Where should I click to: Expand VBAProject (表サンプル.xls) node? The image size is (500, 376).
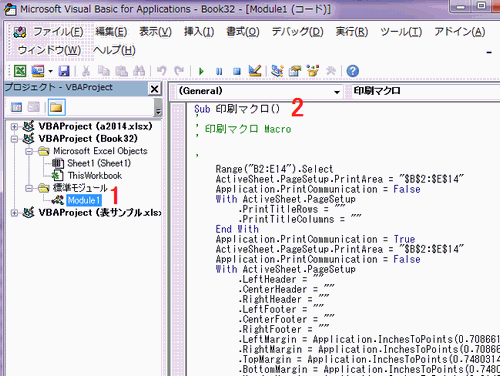click(14, 213)
